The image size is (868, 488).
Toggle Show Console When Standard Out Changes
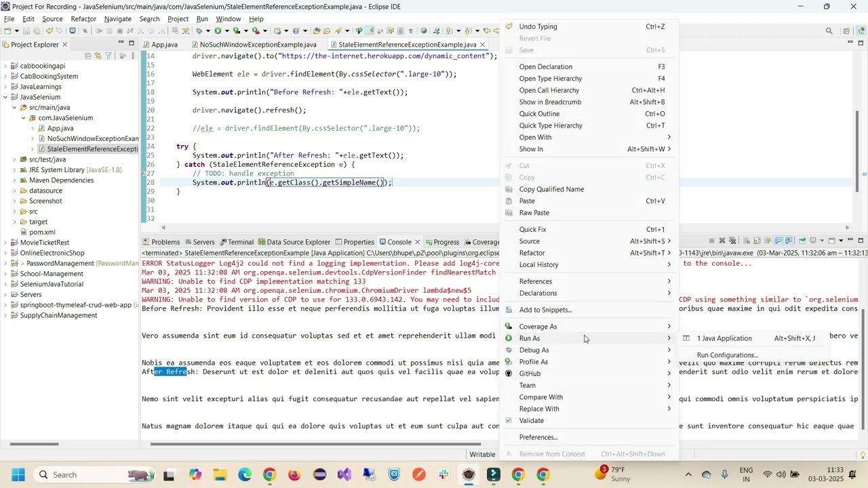(x=778, y=241)
